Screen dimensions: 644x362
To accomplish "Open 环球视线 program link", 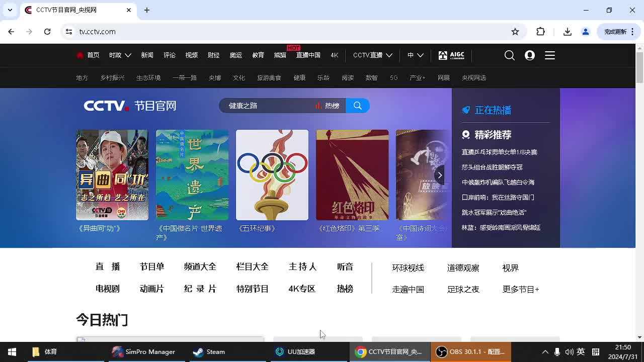I will click(x=408, y=268).
